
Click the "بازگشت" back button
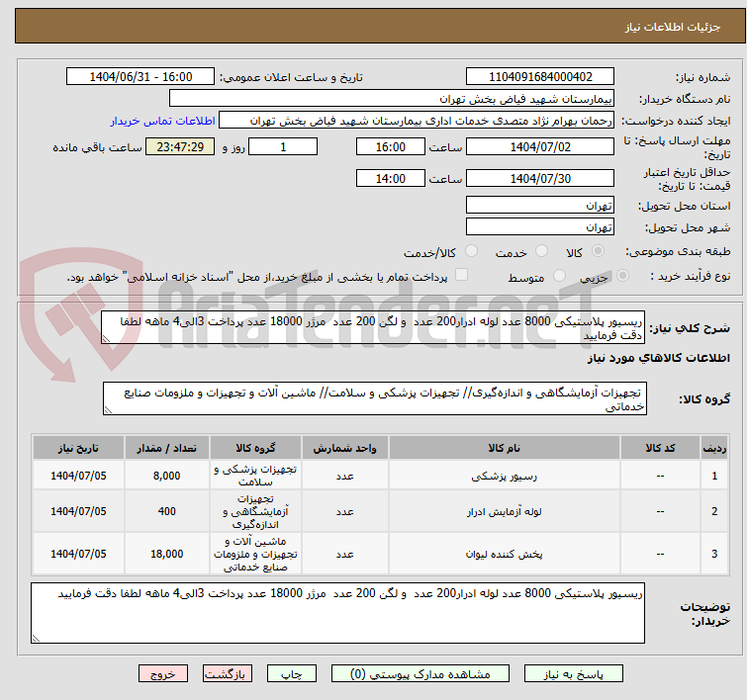[x=229, y=673]
